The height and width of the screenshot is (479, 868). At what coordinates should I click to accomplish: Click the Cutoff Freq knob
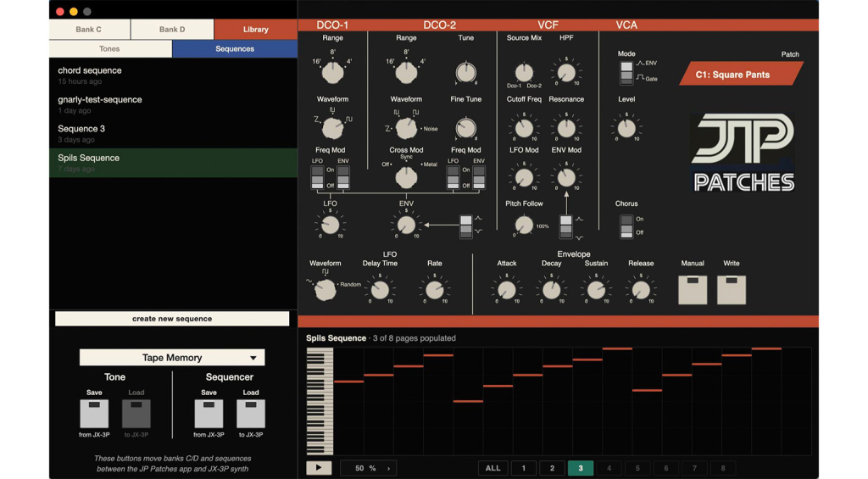click(524, 129)
